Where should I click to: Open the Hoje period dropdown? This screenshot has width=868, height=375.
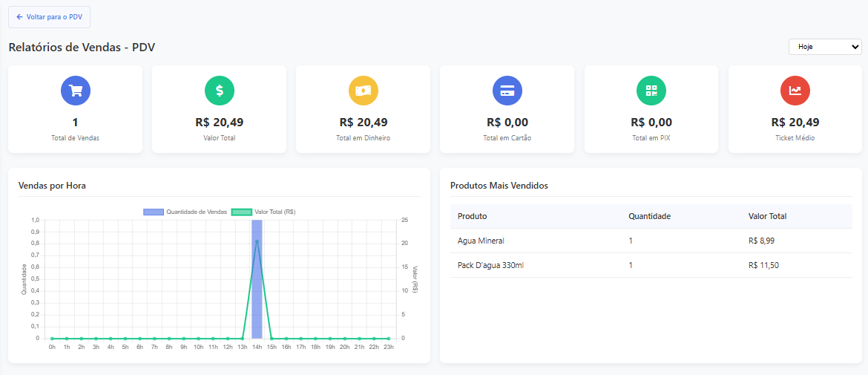824,47
